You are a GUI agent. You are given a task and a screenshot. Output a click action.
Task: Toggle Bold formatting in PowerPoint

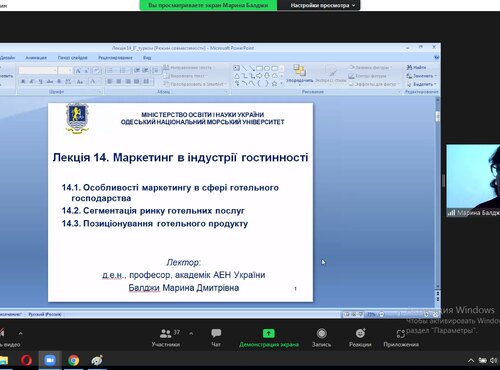point(23,81)
